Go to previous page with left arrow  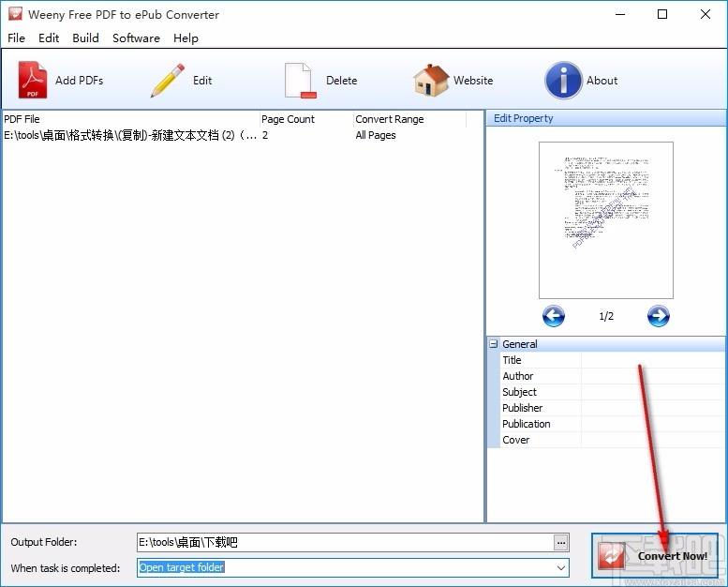click(554, 316)
